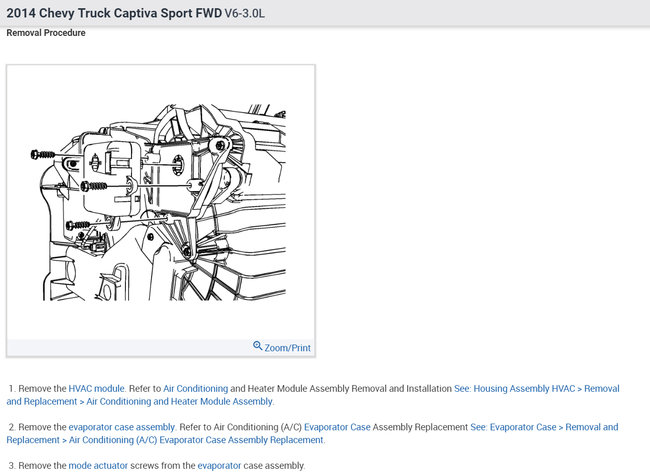This screenshot has width=650, height=476.
Task: Click the V6-3.0L engine label
Action: [x=245, y=13]
